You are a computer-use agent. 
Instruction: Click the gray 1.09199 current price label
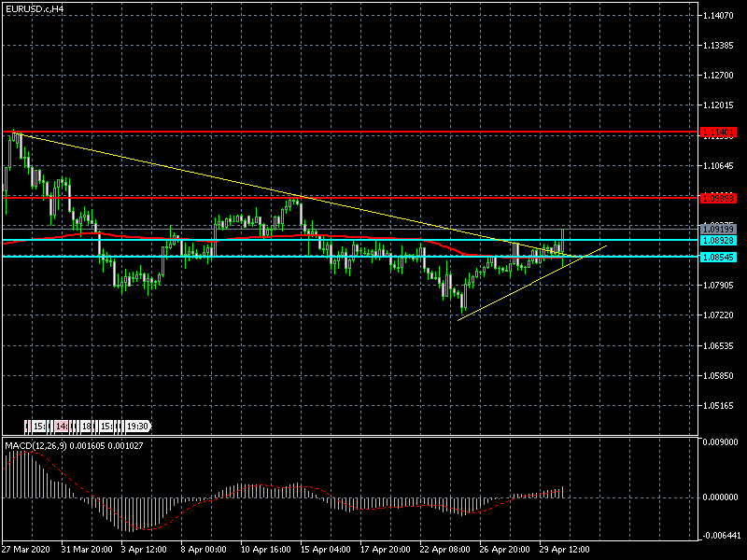tap(718, 230)
